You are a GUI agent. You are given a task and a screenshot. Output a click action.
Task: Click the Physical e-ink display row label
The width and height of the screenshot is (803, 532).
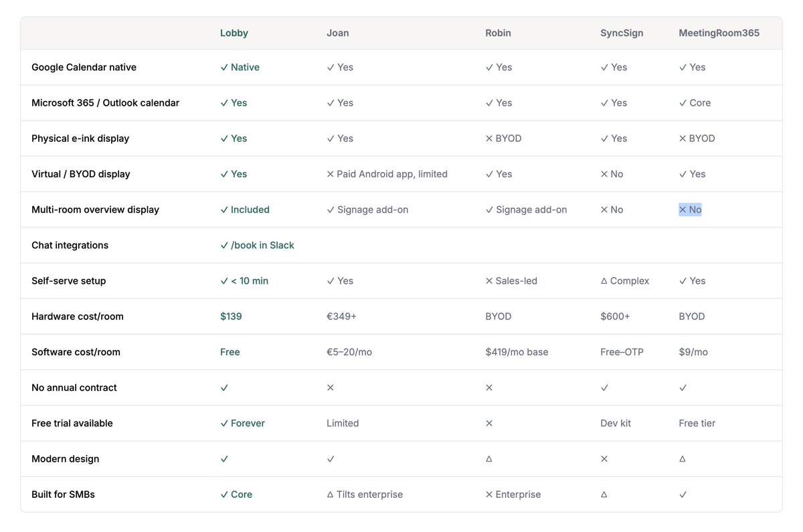[x=80, y=139]
